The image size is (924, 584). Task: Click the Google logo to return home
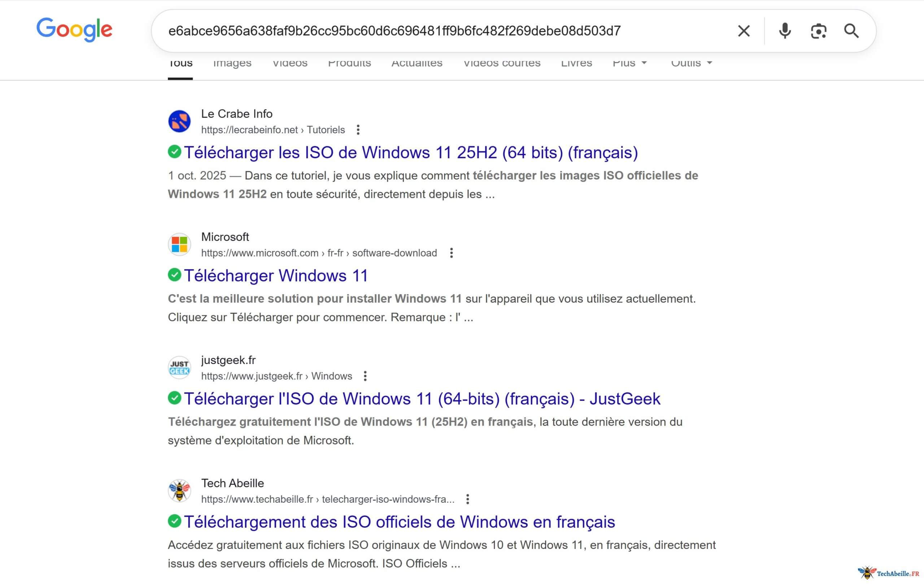(74, 30)
